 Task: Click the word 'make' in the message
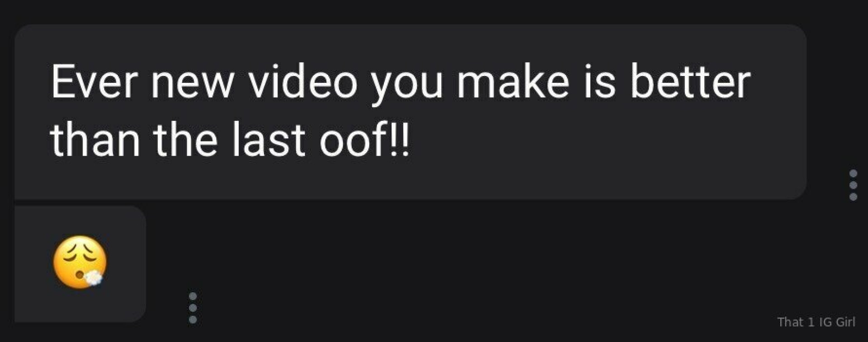[513, 82]
